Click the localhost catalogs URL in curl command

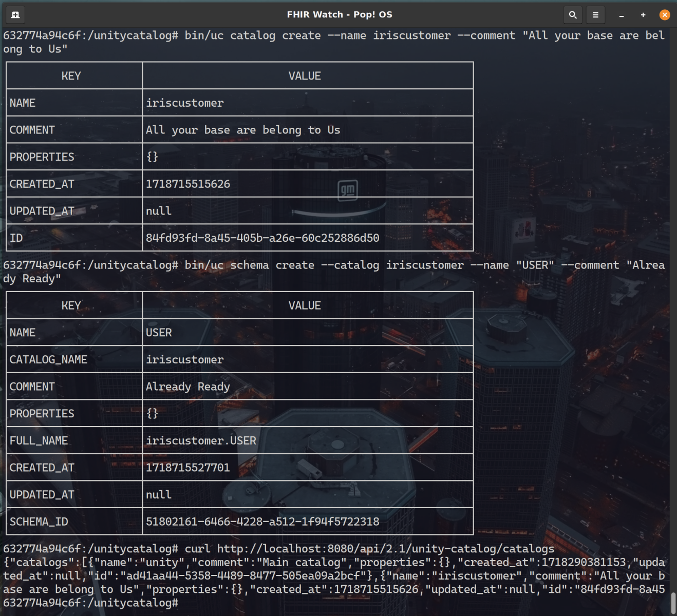(x=385, y=549)
